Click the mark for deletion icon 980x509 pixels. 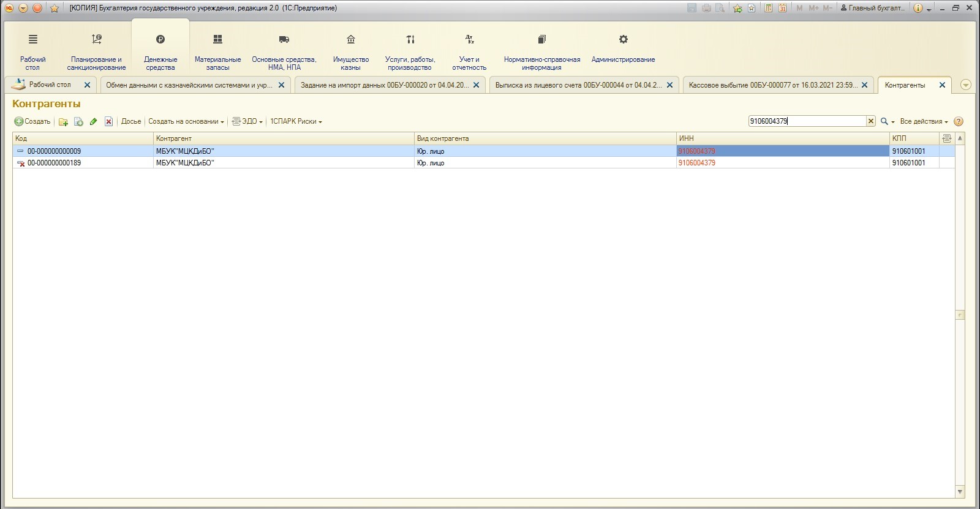point(108,122)
